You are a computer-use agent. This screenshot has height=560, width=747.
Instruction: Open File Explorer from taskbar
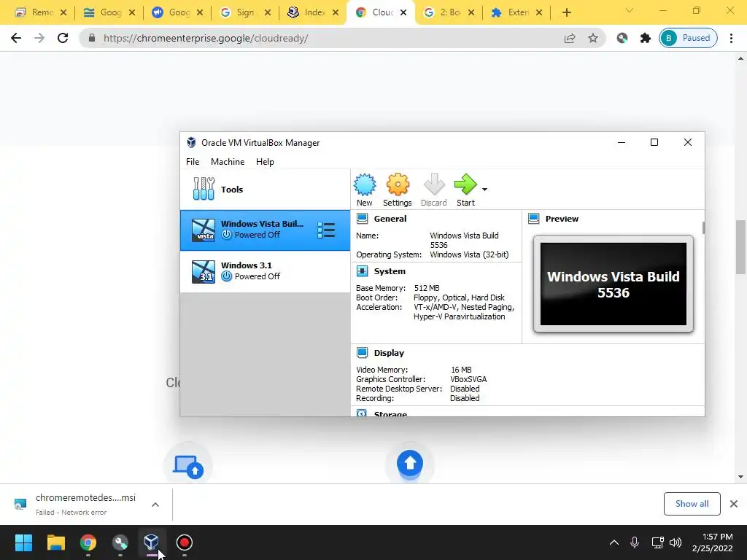pyautogui.click(x=55, y=542)
